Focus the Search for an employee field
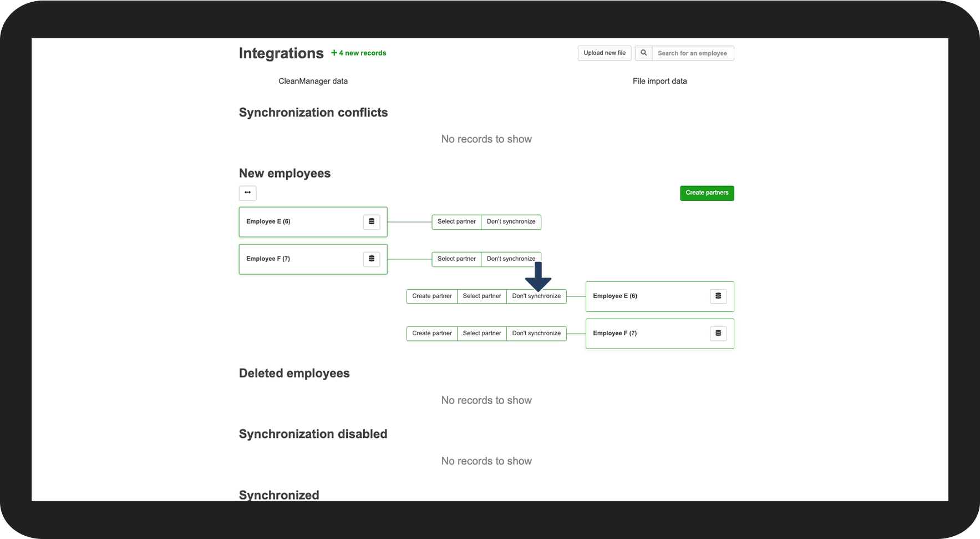 (693, 53)
